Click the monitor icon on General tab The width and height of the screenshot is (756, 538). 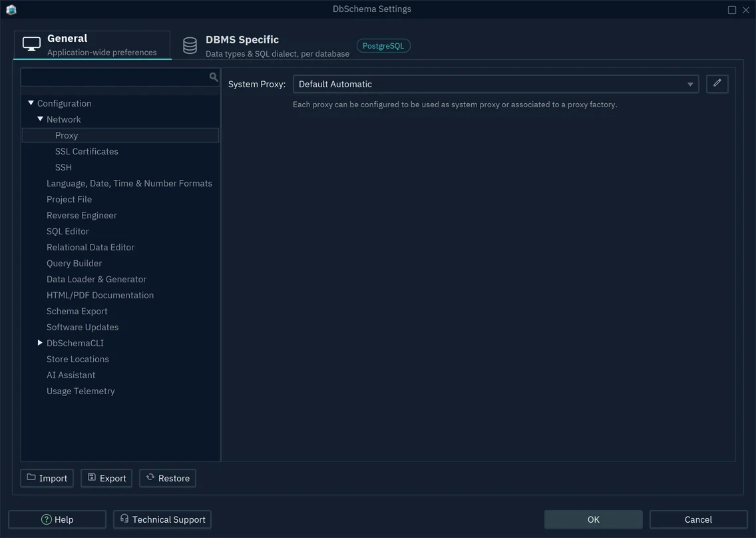pyautogui.click(x=32, y=45)
